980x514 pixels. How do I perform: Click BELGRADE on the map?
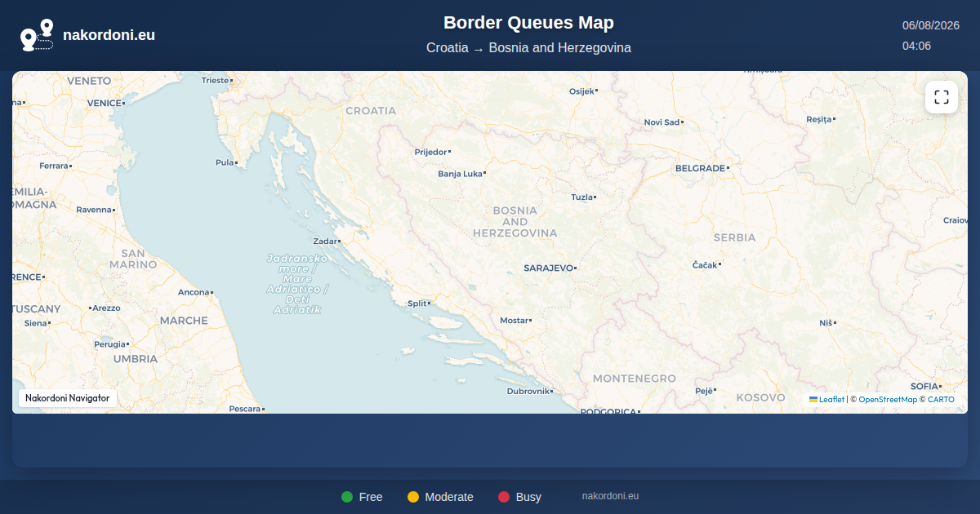[700, 168]
